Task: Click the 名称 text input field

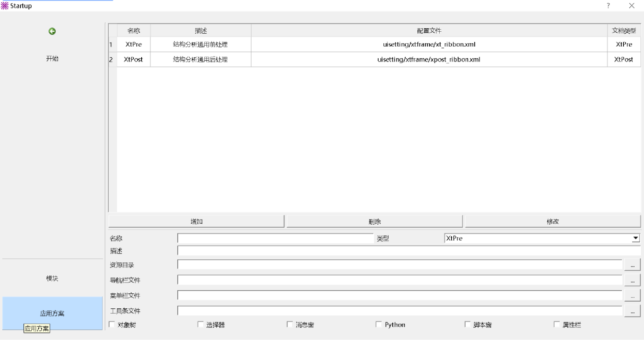Action: pos(275,238)
